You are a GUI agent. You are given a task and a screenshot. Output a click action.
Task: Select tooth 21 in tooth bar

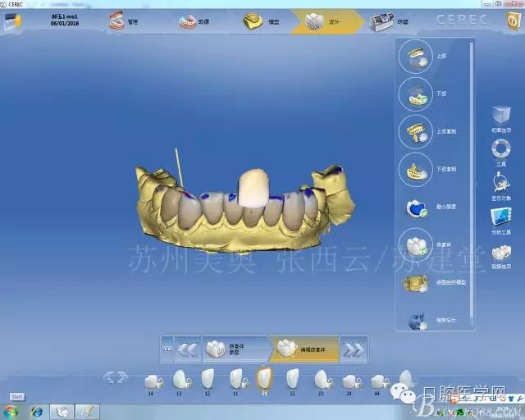264,378
